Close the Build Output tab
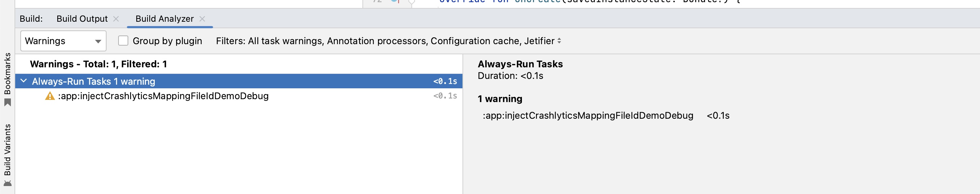Viewport: 980px width, 194px height. click(x=116, y=18)
